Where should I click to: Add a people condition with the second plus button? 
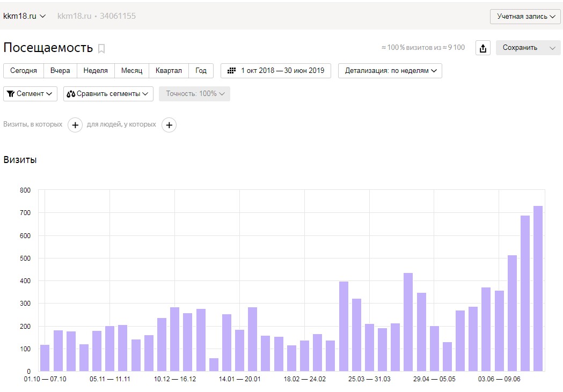click(169, 125)
